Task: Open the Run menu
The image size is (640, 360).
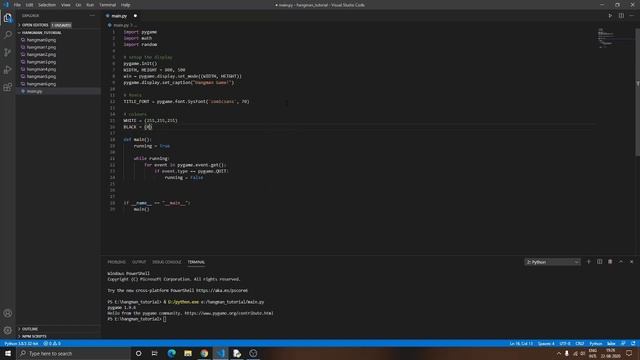Action: tap(90, 5)
